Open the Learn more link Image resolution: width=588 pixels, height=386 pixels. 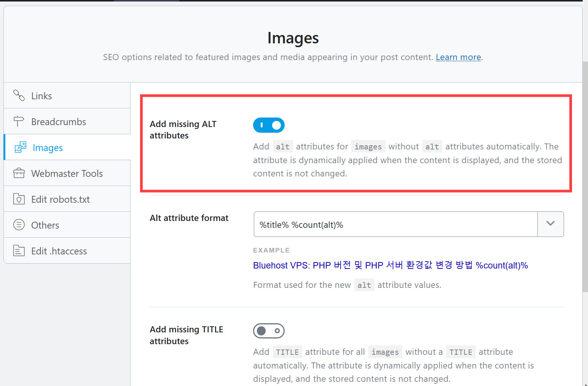click(458, 57)
